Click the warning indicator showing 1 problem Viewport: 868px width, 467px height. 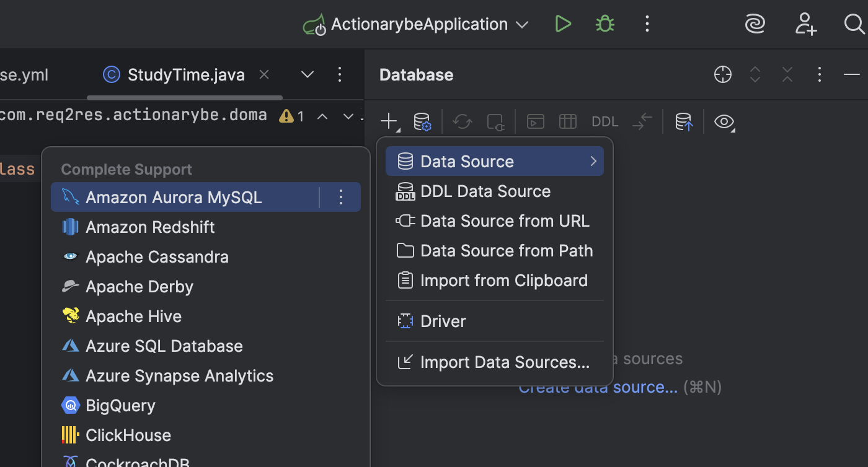[x=292, y=116]
